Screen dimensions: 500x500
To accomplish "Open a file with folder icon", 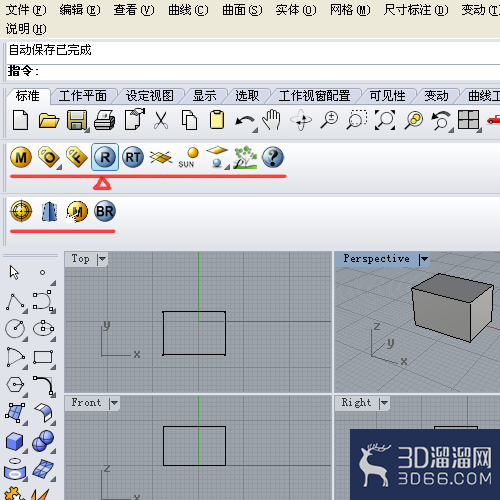I will (x=49, y=120).
